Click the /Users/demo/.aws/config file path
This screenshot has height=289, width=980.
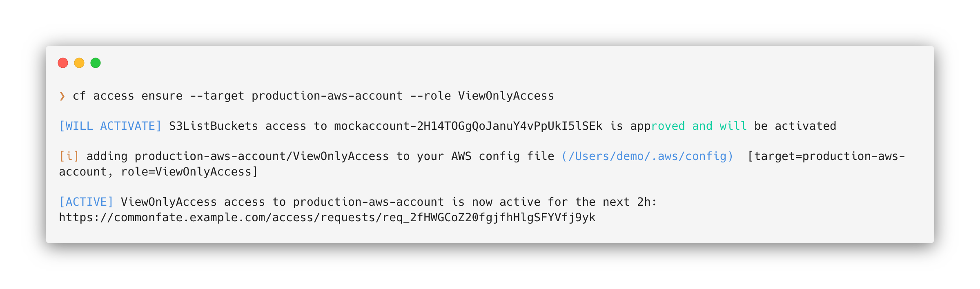coord(648,156)
